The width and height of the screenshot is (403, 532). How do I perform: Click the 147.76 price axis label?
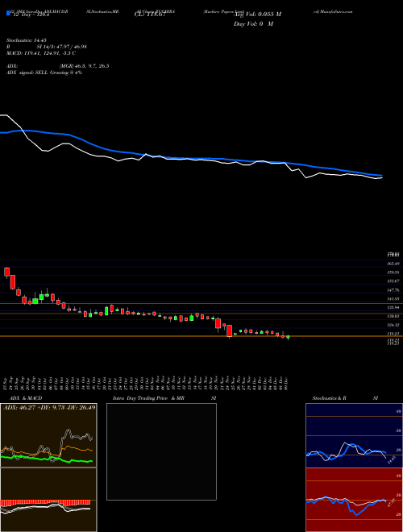[x=394, y=290]
